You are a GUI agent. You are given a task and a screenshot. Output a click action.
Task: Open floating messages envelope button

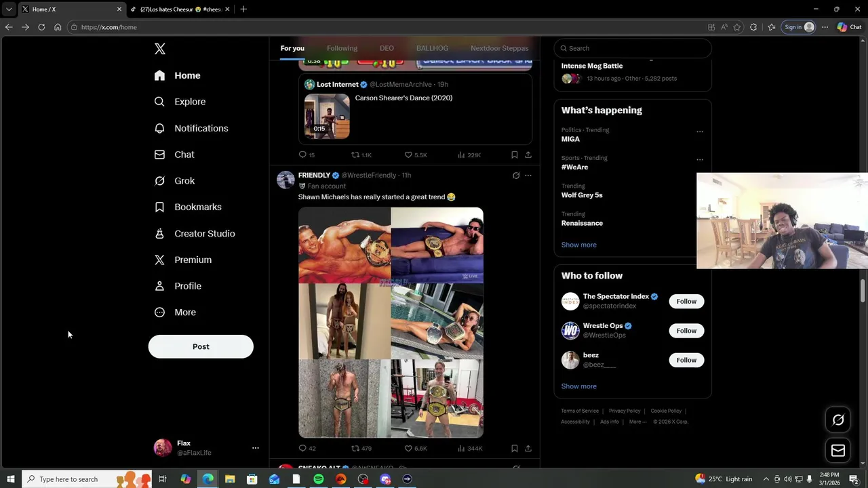[838, 451]
